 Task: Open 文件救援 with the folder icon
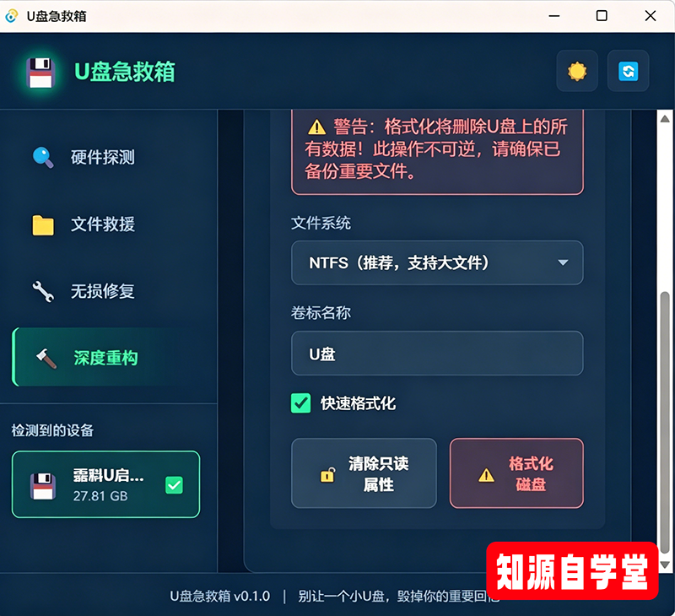[x=44, y=224]
